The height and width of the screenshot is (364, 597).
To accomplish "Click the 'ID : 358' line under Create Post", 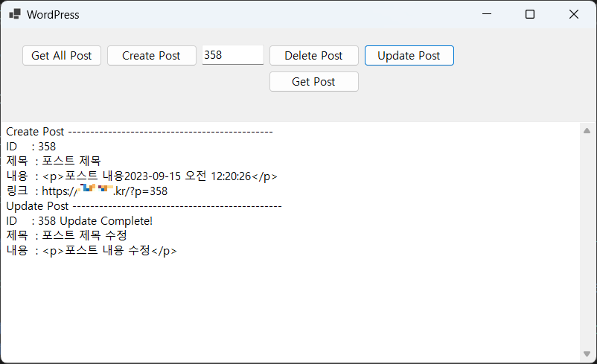I will [x=31, y=147].
